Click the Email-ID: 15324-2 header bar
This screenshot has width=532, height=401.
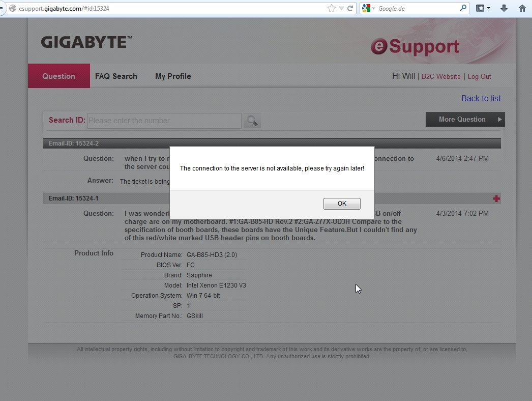tap(272, 144)
